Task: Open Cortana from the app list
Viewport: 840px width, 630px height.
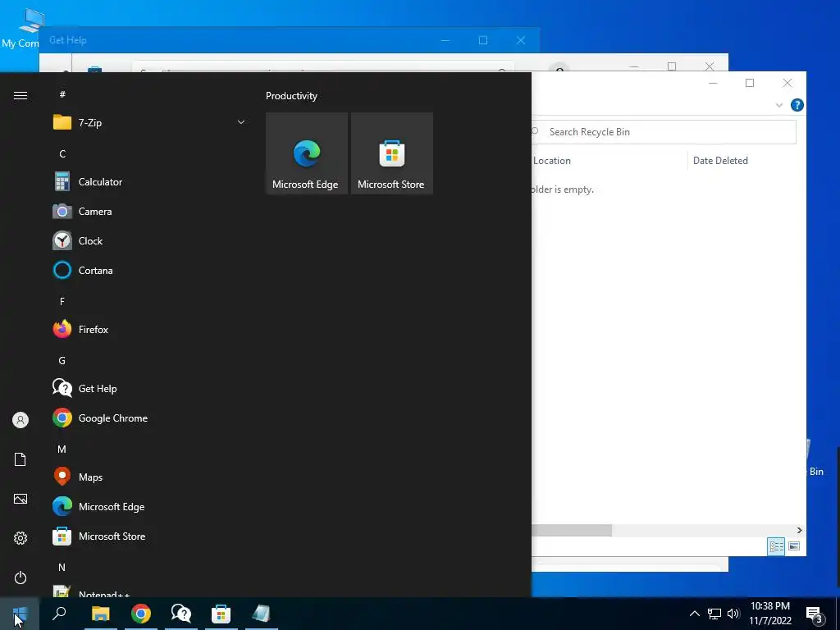Action: click(x=149, y=271)
